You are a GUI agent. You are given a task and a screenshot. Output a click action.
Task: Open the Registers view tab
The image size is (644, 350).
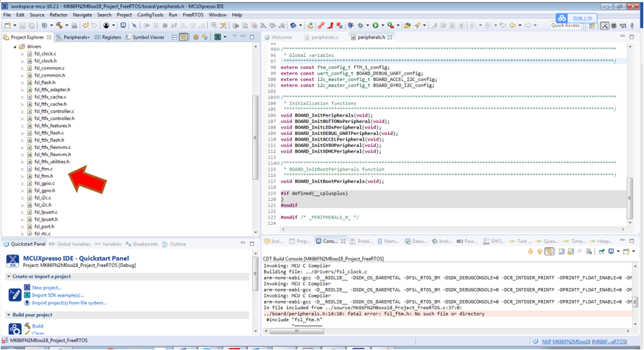pos(111,37)
